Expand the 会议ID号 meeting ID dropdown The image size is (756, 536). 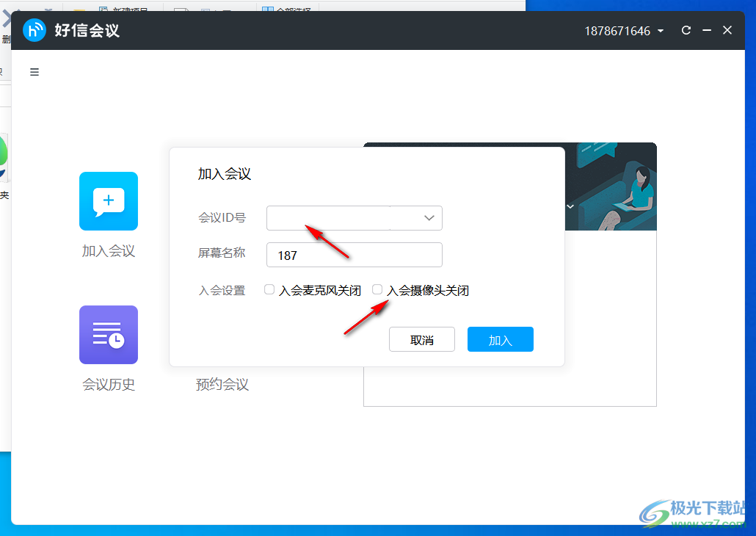pos(429,218)
